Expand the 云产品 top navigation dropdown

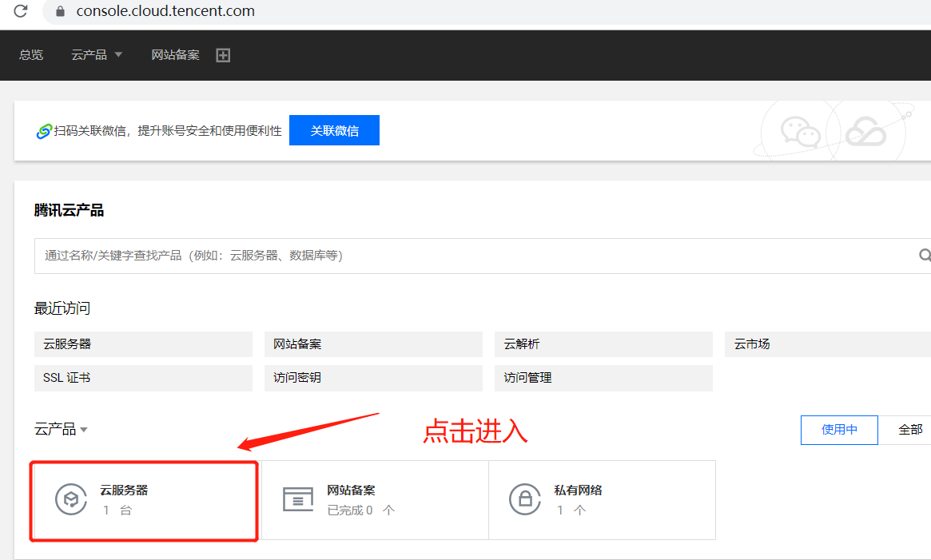click(97, 55)
